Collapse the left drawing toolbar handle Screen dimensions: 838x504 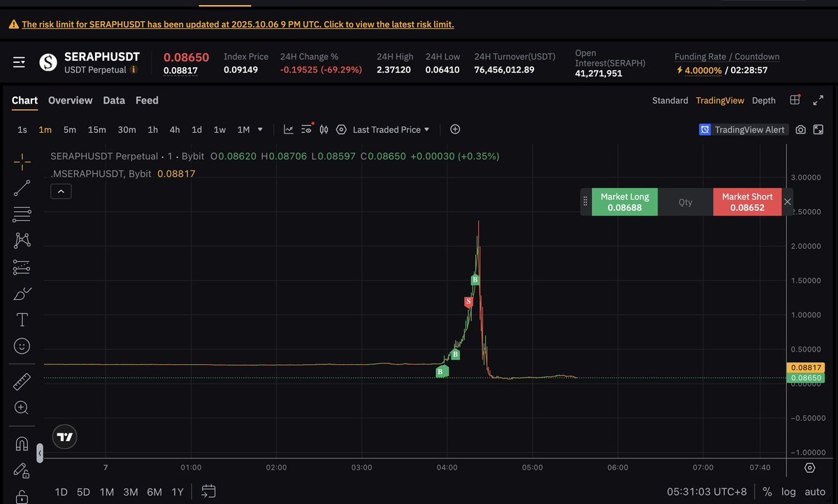[40, 453]
